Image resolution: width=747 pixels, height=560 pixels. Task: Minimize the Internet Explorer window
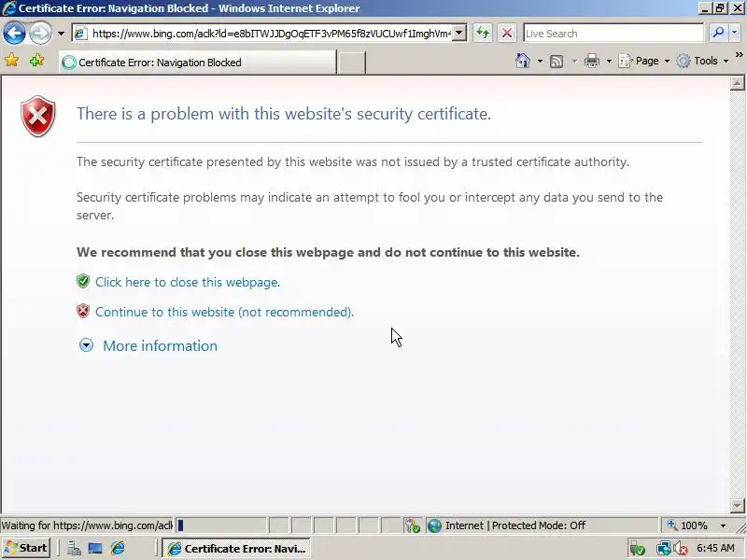(x=706, y=8)
